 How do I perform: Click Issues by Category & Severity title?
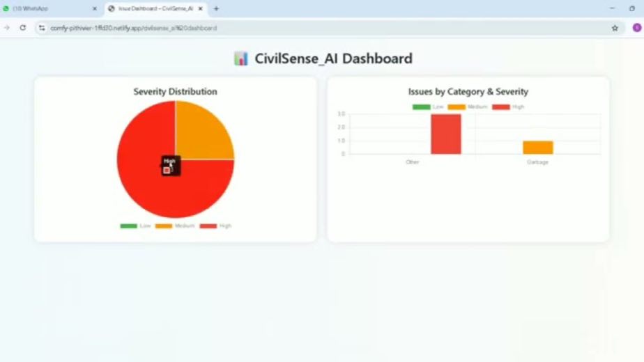[468, 91]
